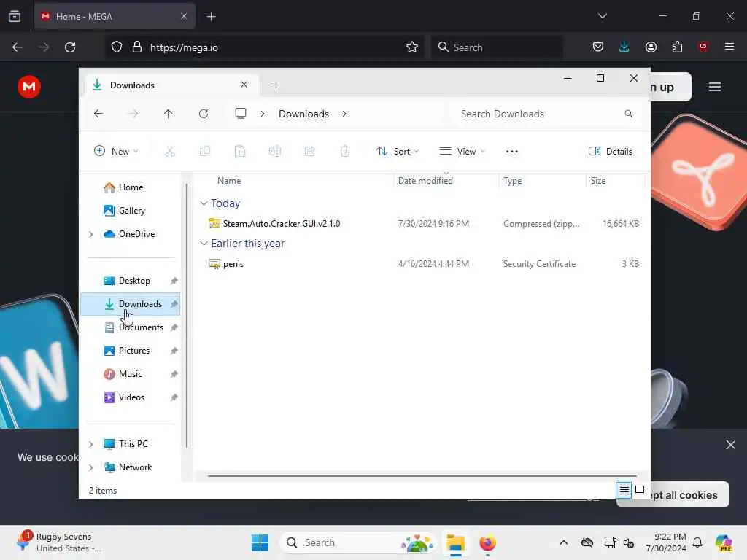Open the Firefox application hamburger menu

point(729,47)
